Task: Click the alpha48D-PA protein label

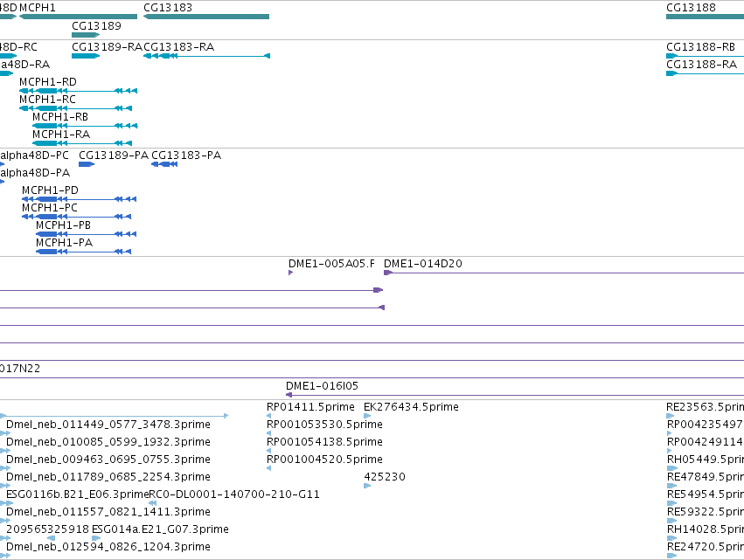Action: (35, 173)
